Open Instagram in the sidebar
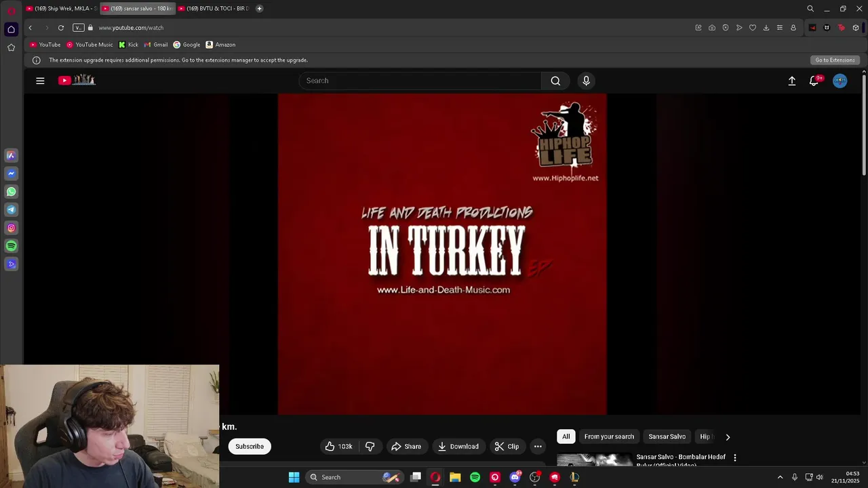868x488 pixels. [x=11, y=228]
